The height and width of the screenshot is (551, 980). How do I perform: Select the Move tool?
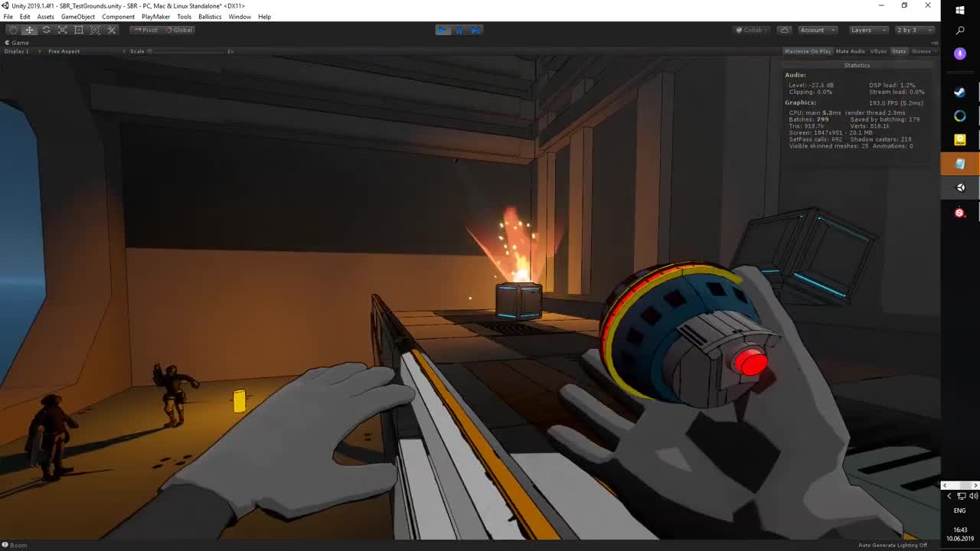[x=29, y=30]
